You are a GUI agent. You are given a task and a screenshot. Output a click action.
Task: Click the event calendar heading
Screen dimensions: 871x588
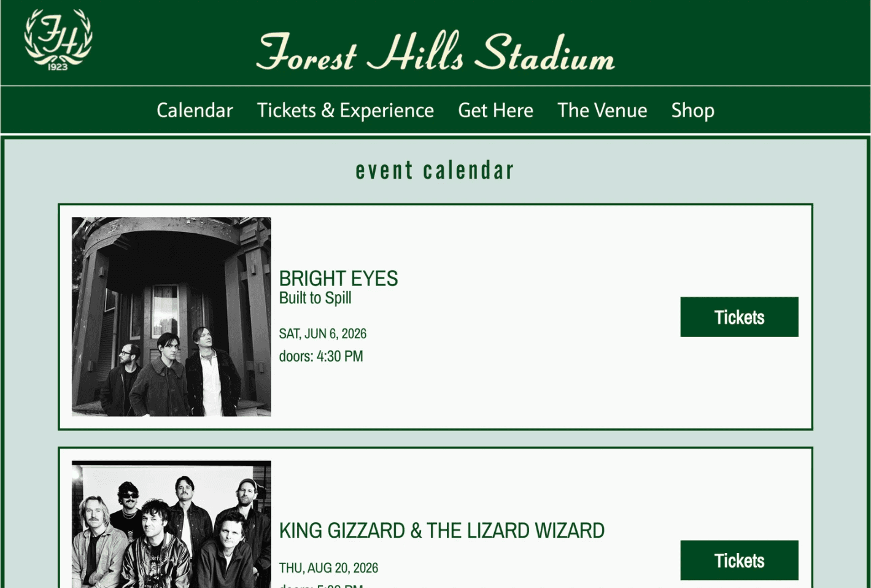435,169
